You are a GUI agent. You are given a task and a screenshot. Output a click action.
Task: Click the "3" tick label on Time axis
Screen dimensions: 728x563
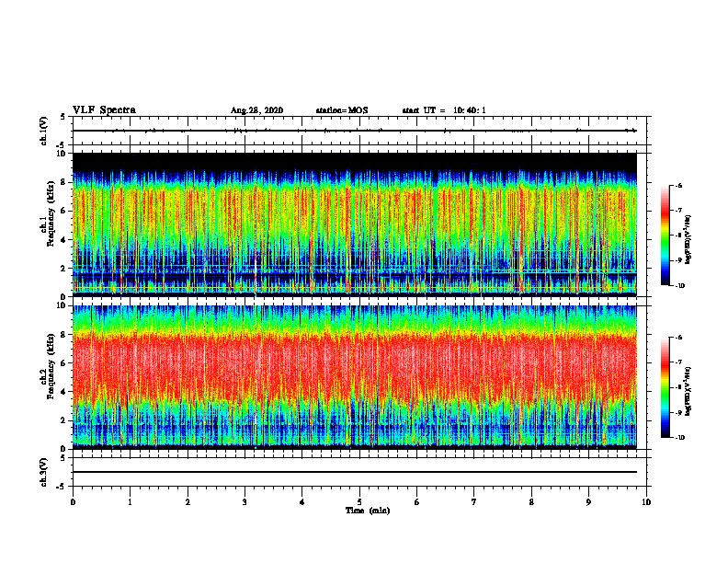245,502
